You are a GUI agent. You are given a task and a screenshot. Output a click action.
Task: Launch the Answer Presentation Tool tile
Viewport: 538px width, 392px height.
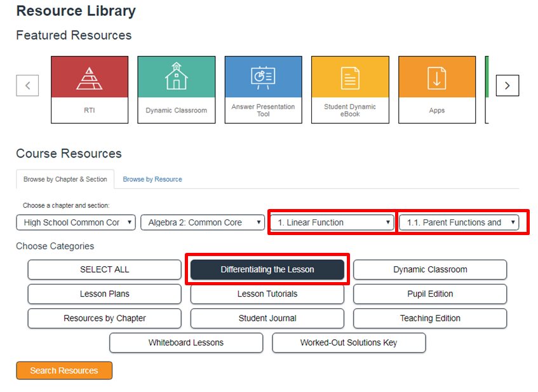(263, 90)
